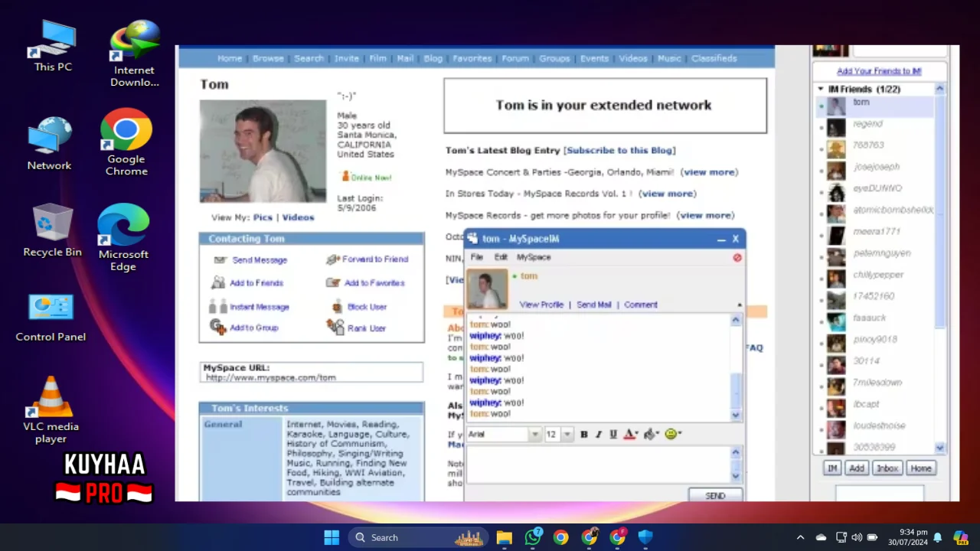Click in the IM message input box

pos(599,464)
